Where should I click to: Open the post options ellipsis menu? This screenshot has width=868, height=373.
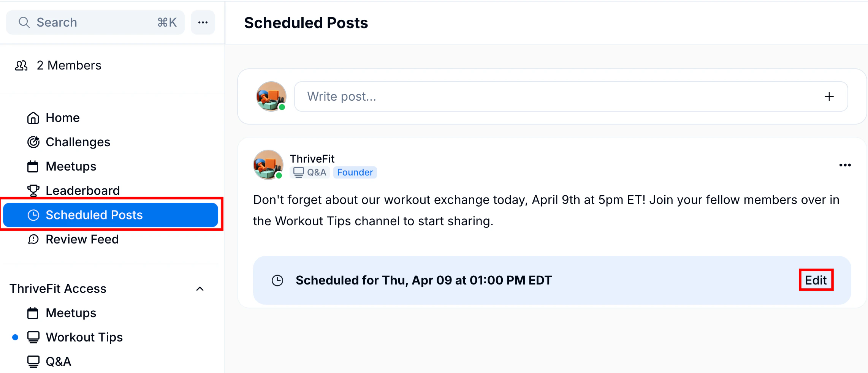(x=845, y=164)
